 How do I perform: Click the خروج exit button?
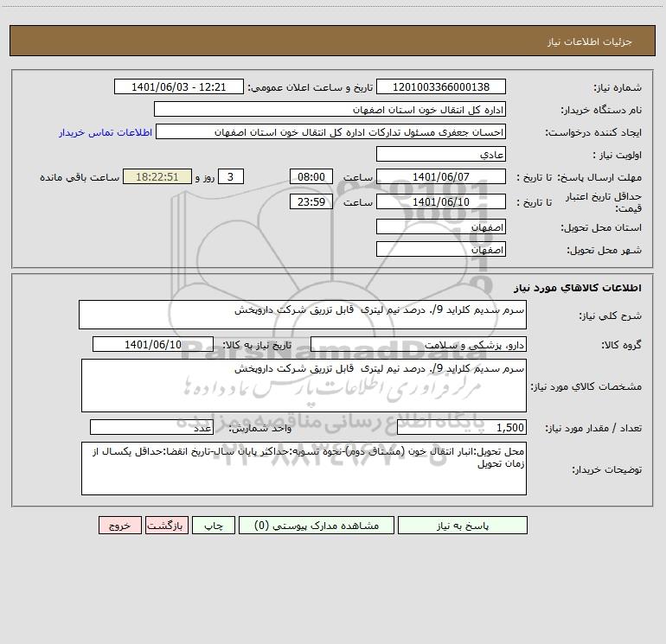[x=119, y=525]
